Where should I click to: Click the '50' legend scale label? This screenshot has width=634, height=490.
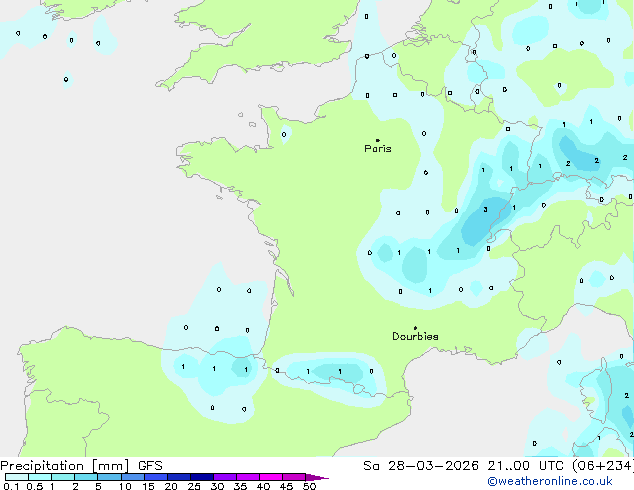click(x=310, y=486)
